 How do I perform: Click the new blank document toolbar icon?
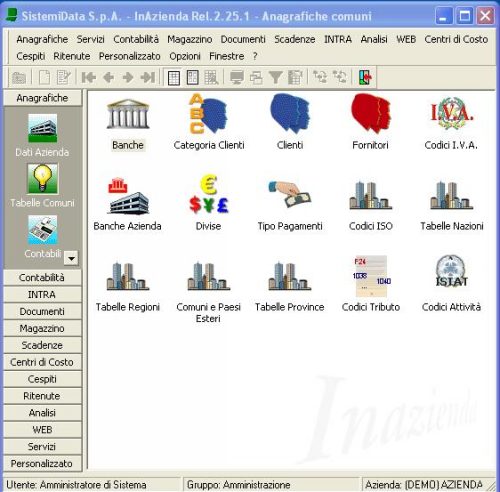[45, 77]
